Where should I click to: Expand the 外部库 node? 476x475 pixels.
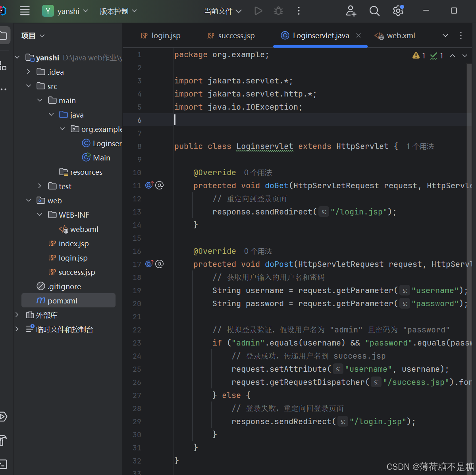click(x=17, y=315)
